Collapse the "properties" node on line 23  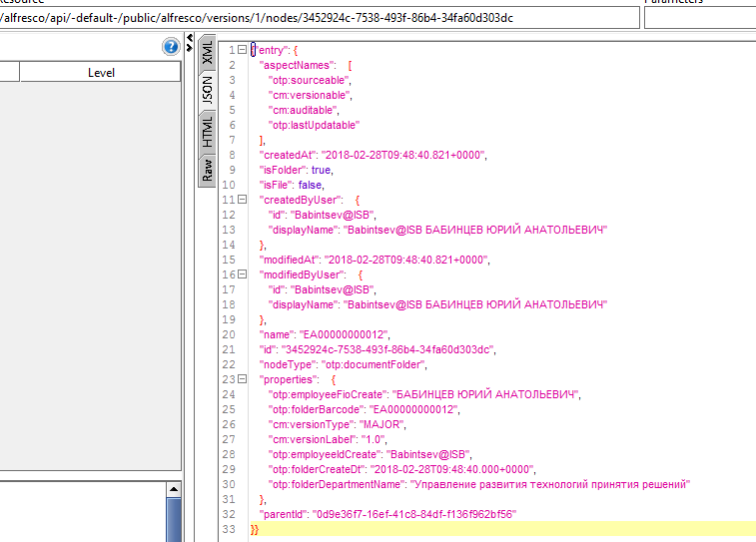point(242,379)
